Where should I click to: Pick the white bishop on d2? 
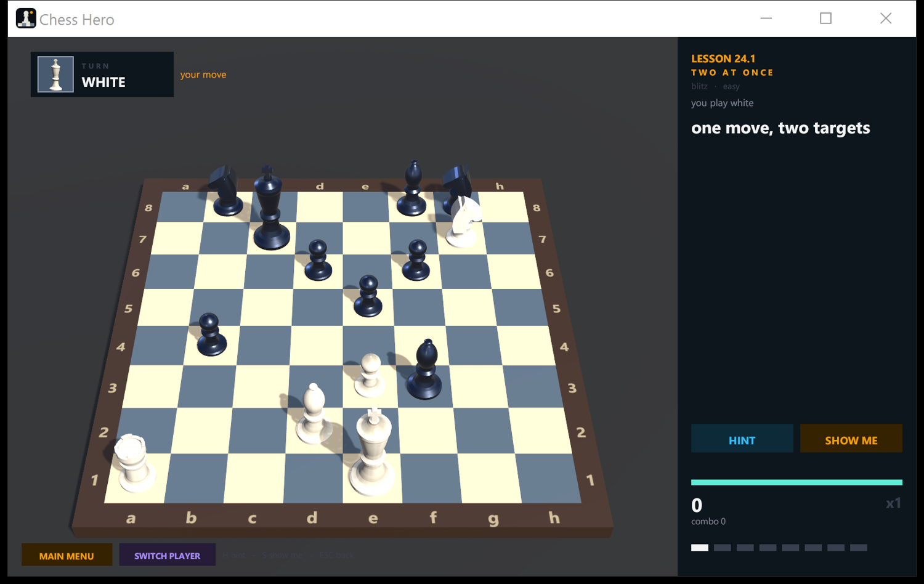click(x=313, y=414)
